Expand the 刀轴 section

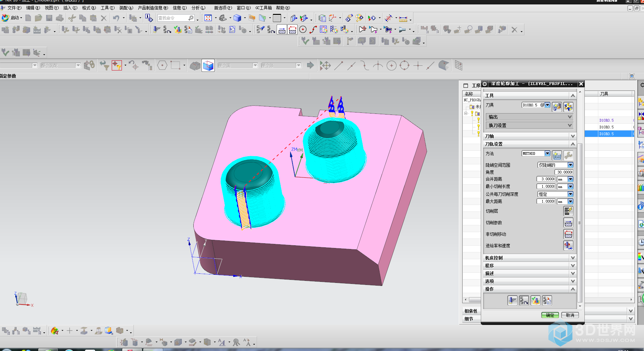(530, 136)
